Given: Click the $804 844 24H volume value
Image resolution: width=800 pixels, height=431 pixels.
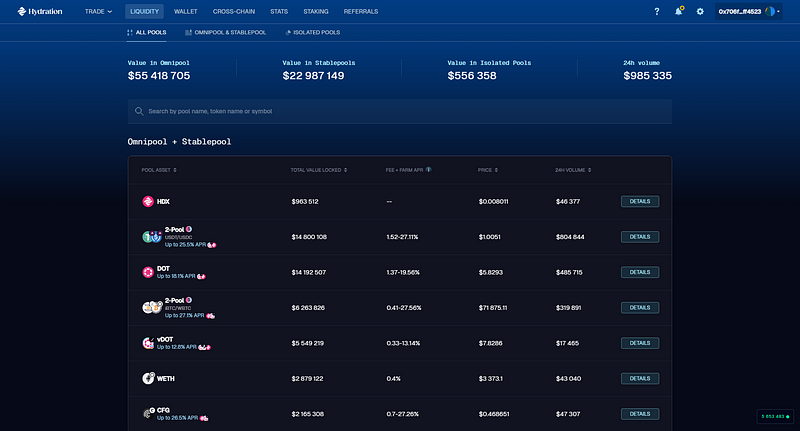Looking at the screenshot, I should [x=570, y=237].
